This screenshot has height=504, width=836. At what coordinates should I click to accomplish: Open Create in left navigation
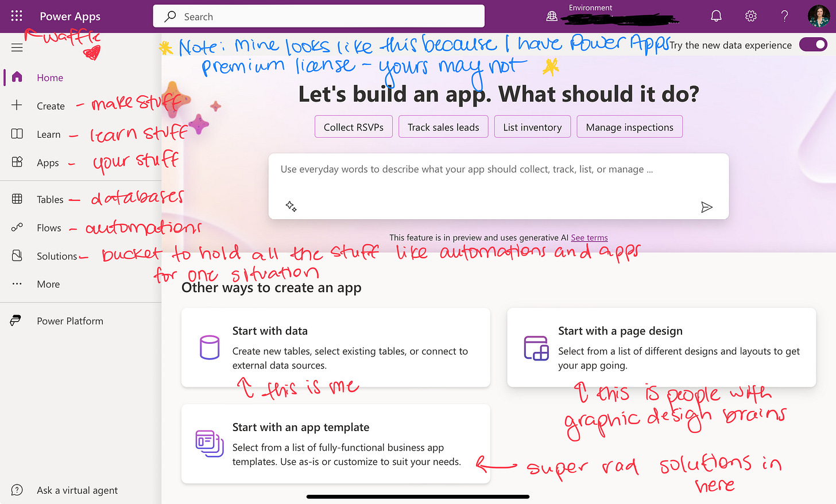click(51, 106)
